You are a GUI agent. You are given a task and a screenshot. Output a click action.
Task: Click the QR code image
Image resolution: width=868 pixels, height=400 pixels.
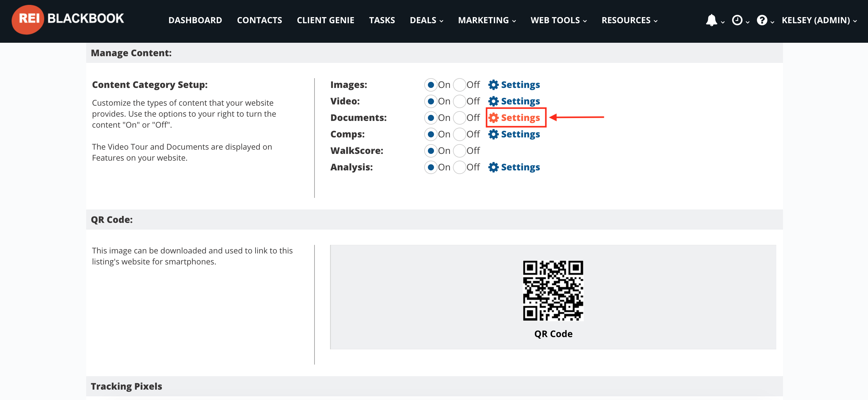(x=553, y=291)
